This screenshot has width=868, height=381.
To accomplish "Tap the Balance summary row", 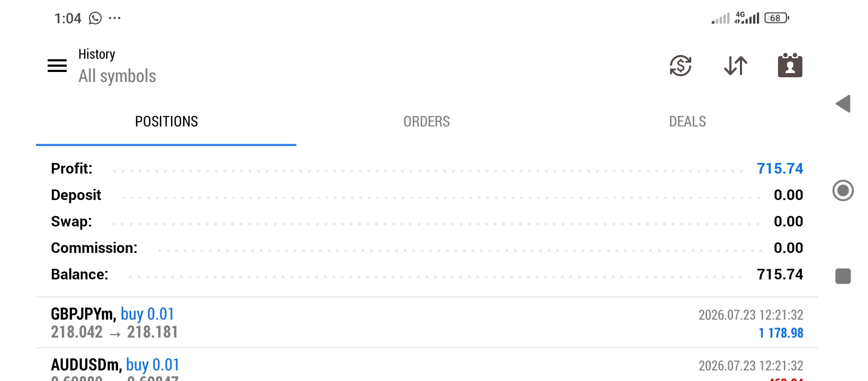I will tap(427, 275).
